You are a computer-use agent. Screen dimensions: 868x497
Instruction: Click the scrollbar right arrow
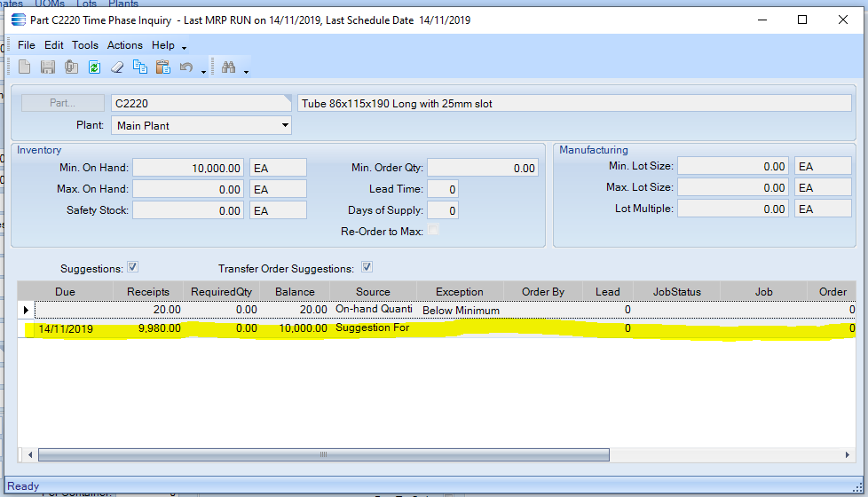847,455
